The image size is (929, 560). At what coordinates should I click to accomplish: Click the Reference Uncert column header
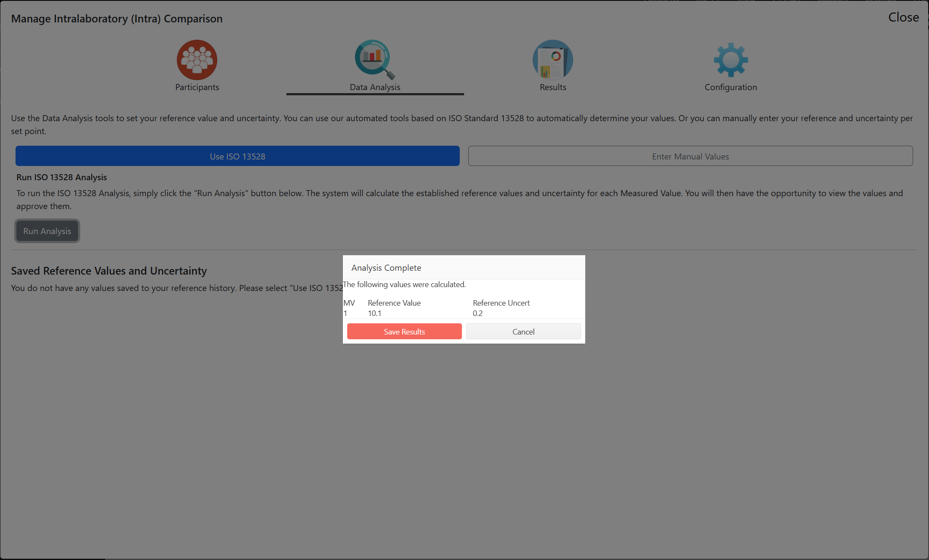coord(501,303)
